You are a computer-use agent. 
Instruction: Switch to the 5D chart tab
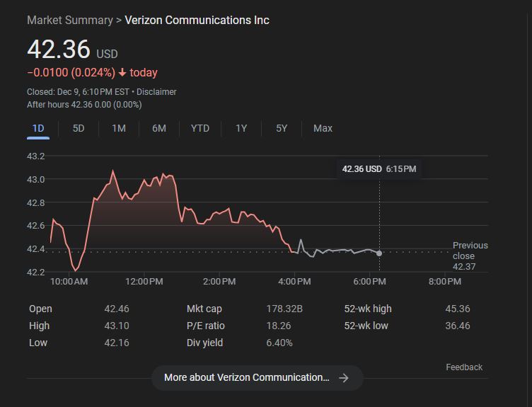[x=79, y=129]
